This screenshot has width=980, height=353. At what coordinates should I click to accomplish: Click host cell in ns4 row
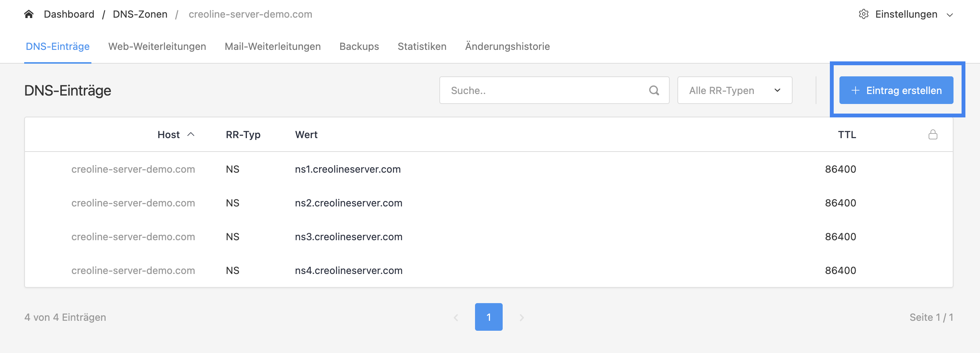133,271
